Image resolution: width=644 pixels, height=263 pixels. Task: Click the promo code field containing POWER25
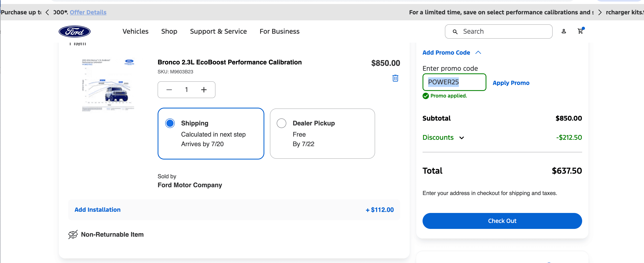(454, 82)
